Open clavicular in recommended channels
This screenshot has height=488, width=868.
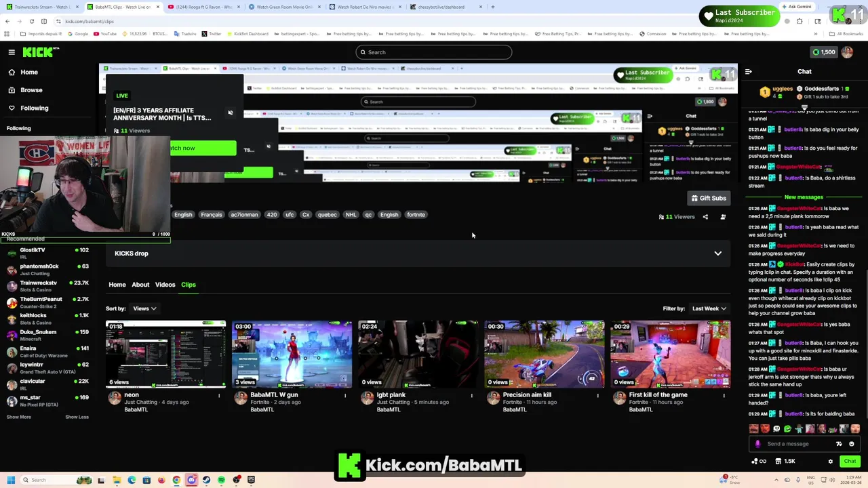[x=47, y=384]
